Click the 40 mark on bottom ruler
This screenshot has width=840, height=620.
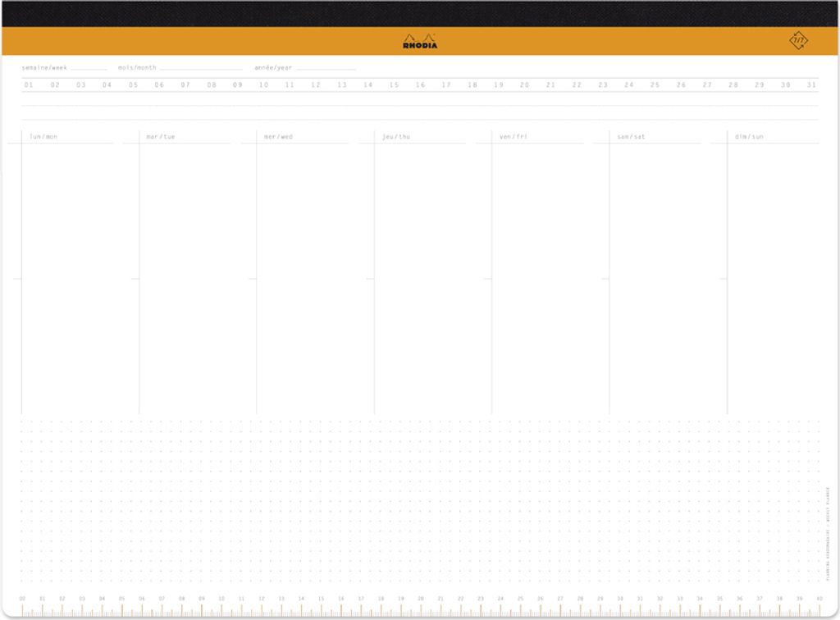[x=819, y=599]
